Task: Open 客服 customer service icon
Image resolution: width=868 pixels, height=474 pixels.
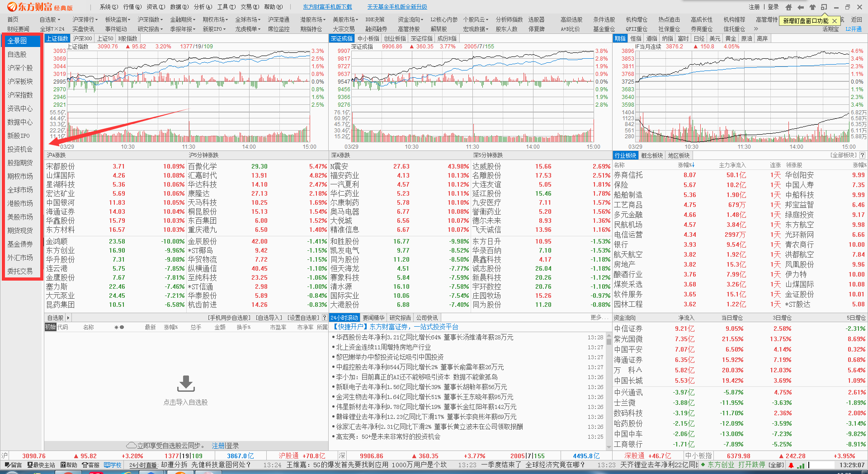Action: [90, 465]
